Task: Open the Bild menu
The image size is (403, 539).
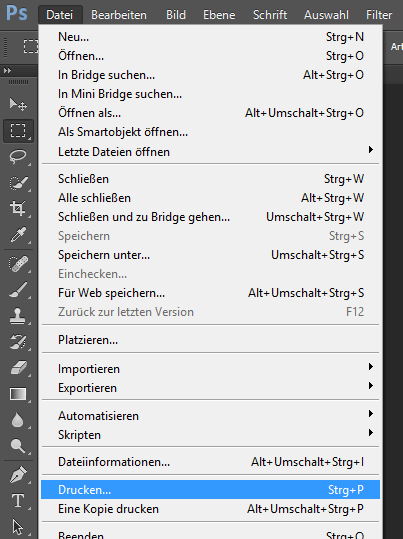Action: pyautogui.click(x=176, y=15)
